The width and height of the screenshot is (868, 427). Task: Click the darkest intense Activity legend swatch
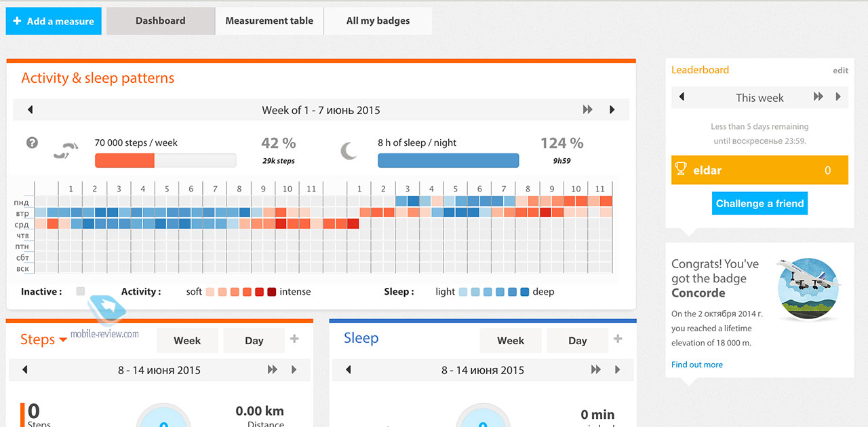click(271, 292)
